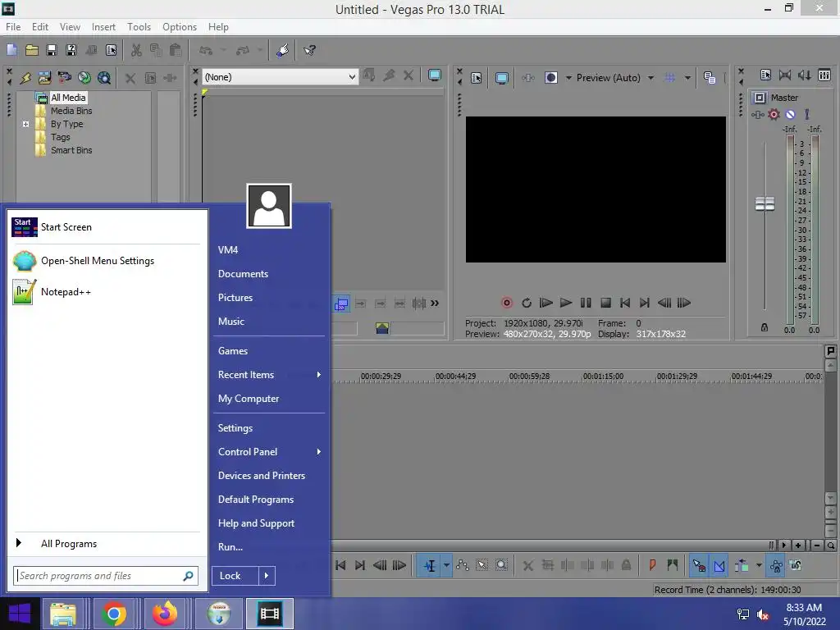Click the Windows Start button
Viewport: 840px width, 630px height.
[20, 614]
